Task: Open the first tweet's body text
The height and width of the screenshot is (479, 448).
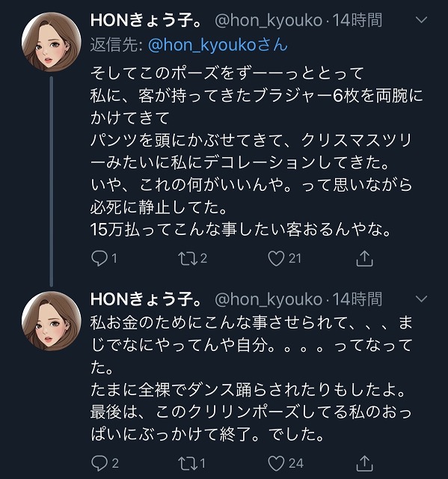Action: tap(257, 151)
